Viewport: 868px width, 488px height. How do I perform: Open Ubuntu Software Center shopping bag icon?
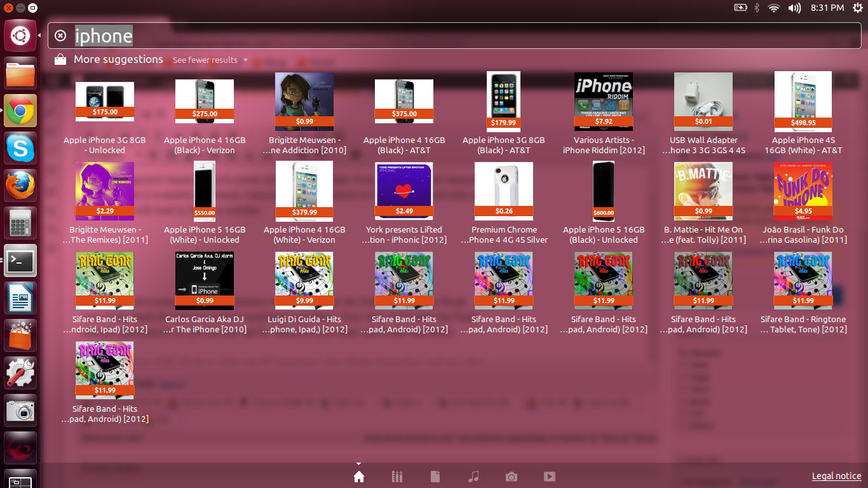[20, 335]
